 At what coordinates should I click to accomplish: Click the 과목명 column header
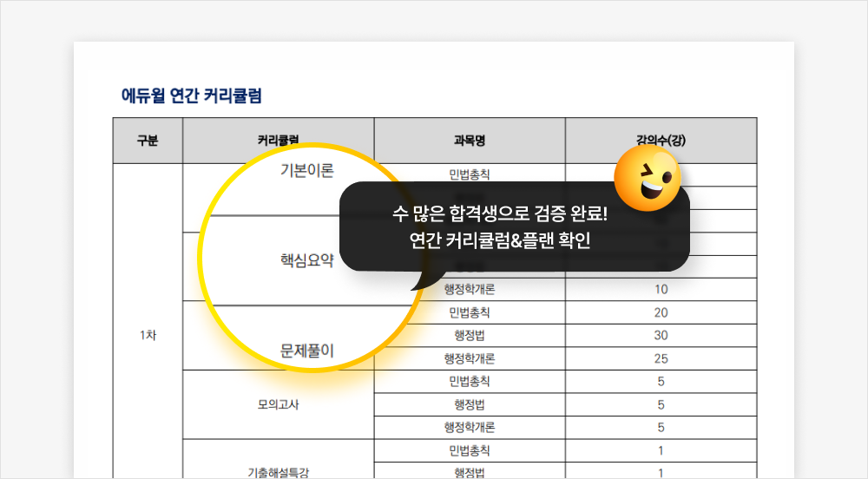470,141
